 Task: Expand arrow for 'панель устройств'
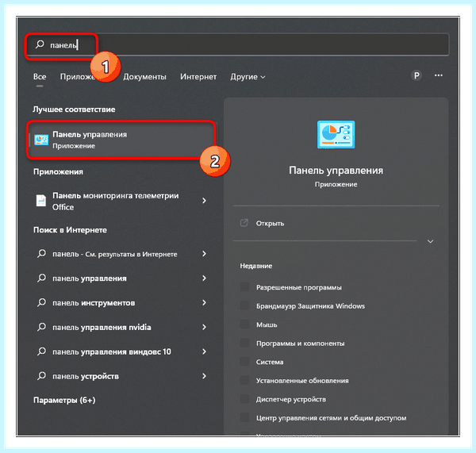click(x=205, y=376)
